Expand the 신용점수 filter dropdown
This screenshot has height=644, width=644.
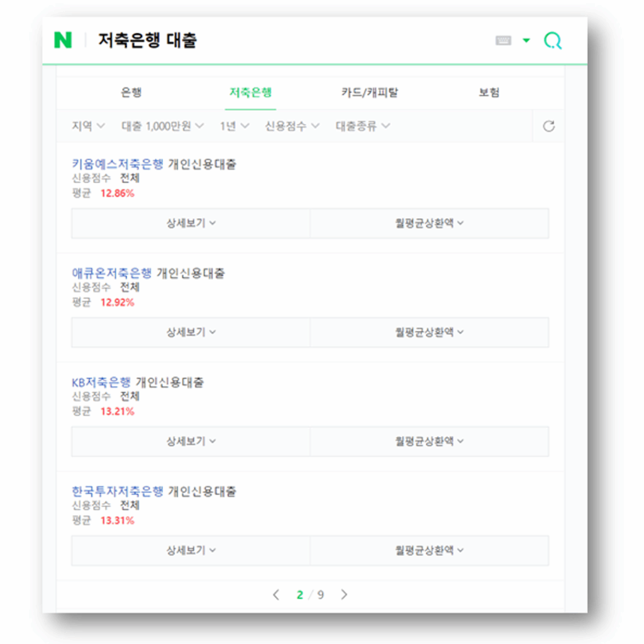click(292, 126)
